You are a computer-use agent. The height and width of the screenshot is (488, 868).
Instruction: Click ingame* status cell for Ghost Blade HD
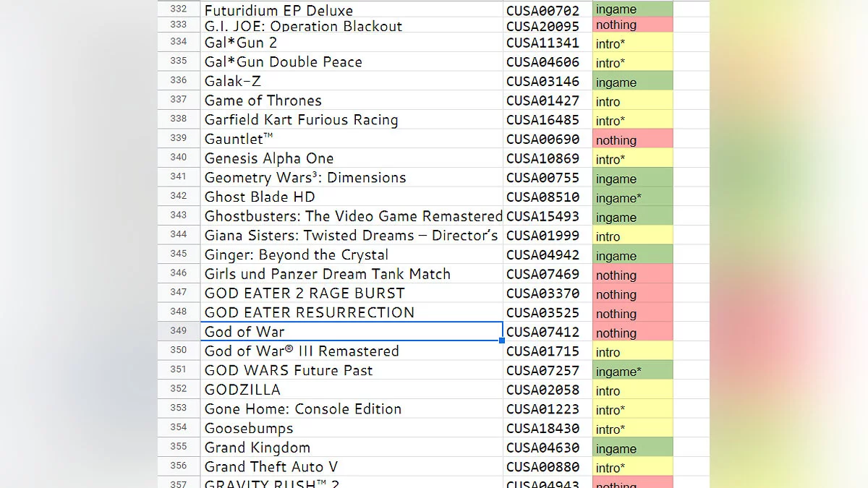[x=633, y=197]
